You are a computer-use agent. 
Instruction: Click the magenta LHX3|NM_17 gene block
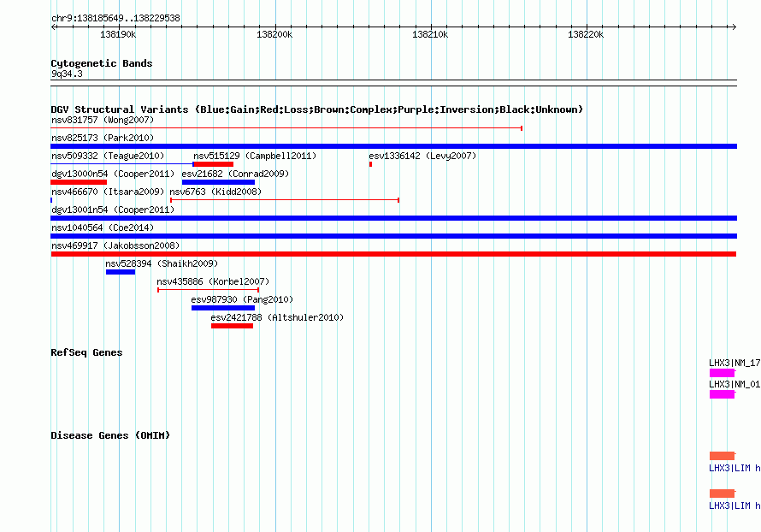(723, 373)
